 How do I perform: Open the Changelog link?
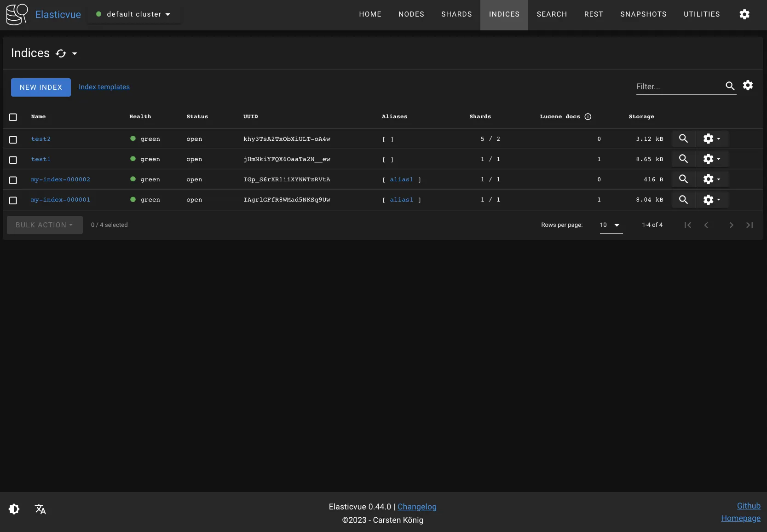[417, 507]
